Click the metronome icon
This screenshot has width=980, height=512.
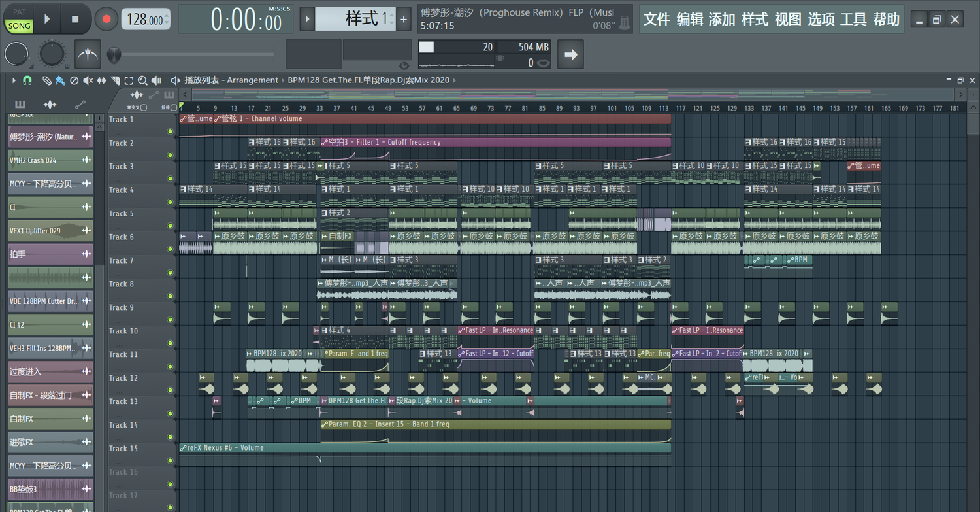coord(88,54)
